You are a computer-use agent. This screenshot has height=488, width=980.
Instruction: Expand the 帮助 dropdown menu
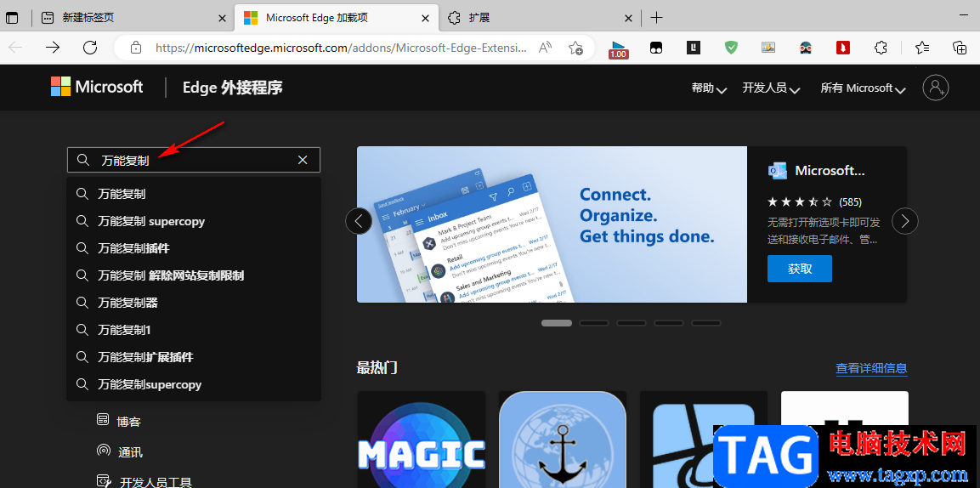709,88
